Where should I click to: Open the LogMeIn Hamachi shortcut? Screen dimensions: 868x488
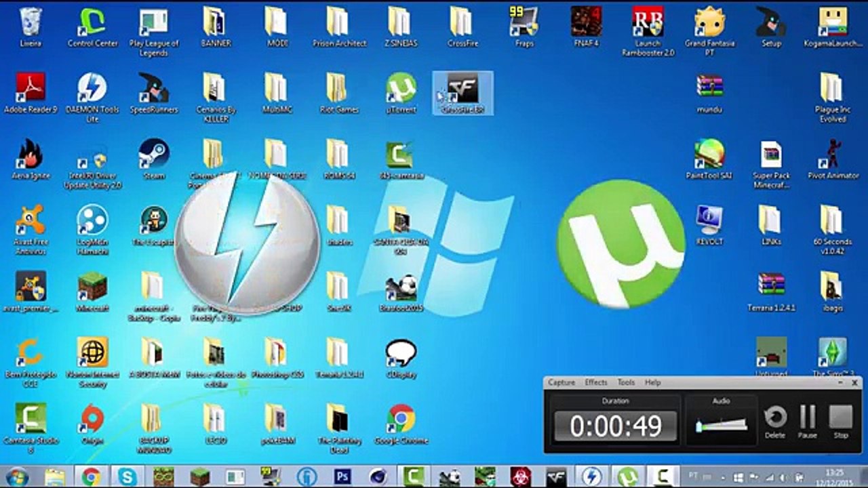point(92,230)
